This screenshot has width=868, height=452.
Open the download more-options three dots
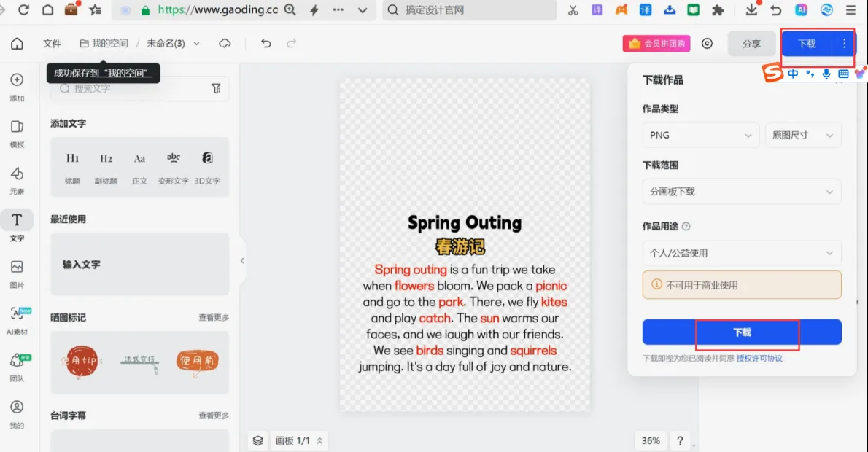tap(844, 44)
